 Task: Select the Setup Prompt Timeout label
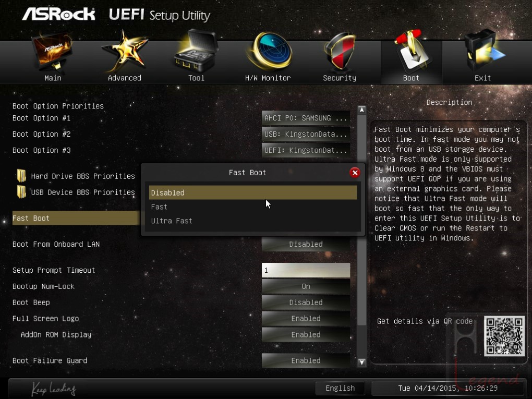pos(54,270)
